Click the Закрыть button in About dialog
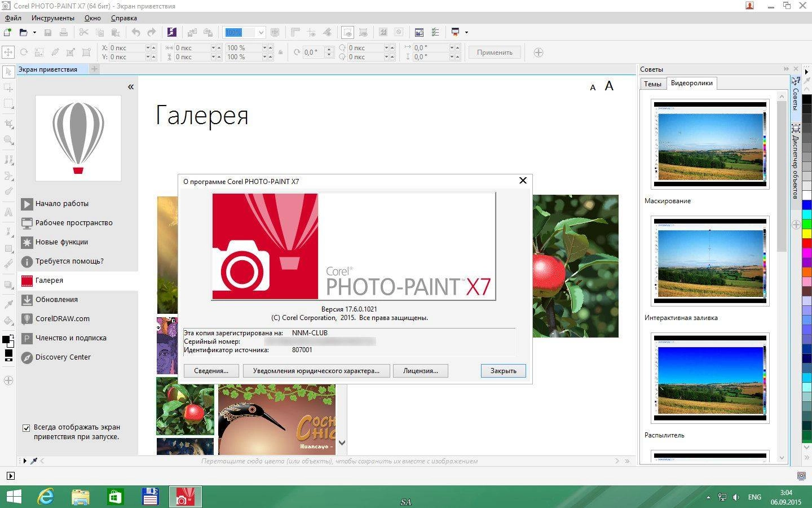Screen dimensions: 812x508 504,371
